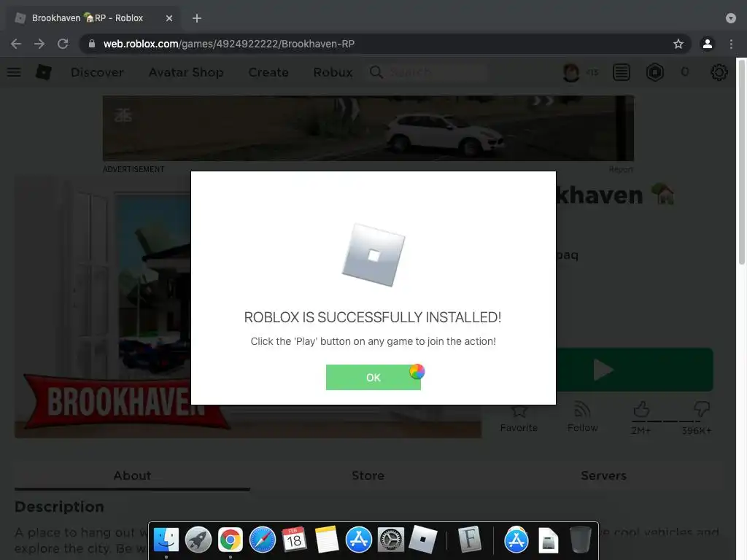The image size is (747, 560).
Task: Reload the Brookhaven RP page
Action: [x=63, y=44]
